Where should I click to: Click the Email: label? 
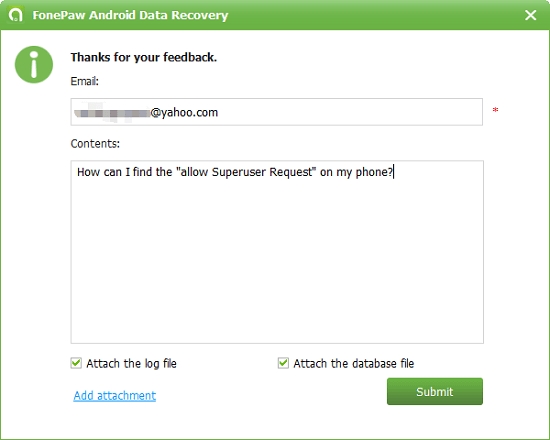tap(85, 81)
